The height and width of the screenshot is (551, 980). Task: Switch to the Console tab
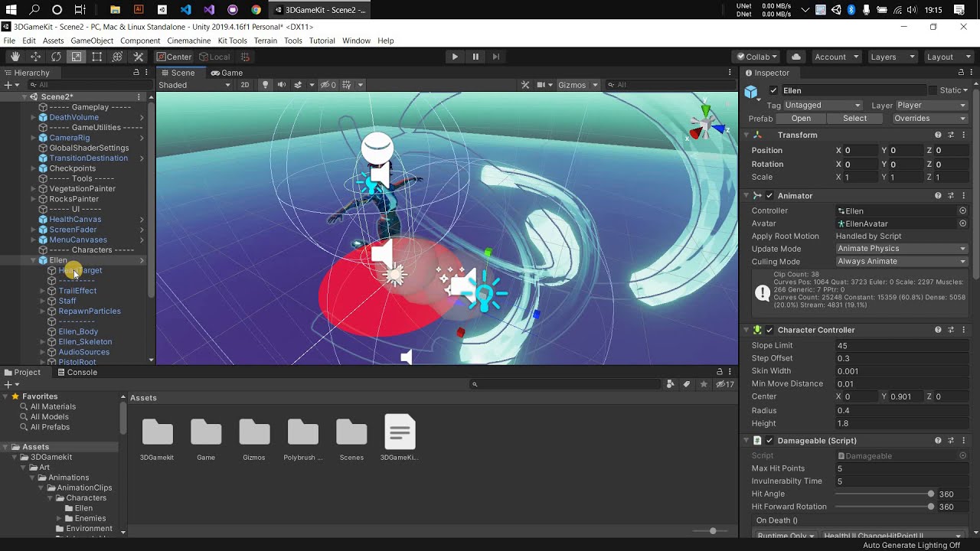click(77, 373)
